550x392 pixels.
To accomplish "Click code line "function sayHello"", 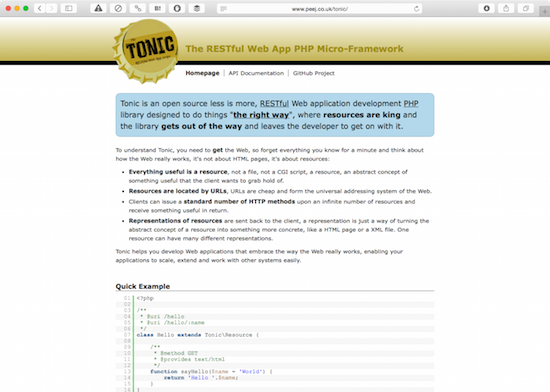I will [212, 371].
